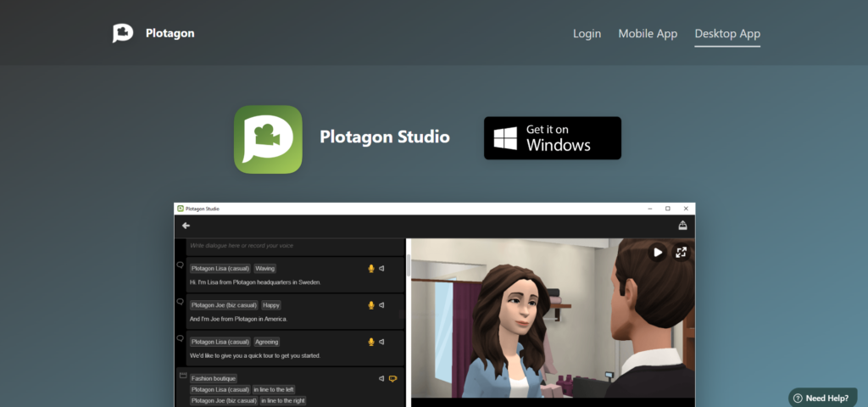The height and width of the screenshot is (407, 868).
Task: Click speaker icon on Joe Happy line
Action: coord(381,305)
